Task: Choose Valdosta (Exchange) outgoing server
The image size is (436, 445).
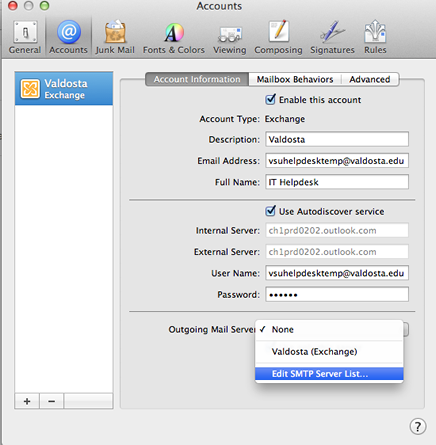Action: tap(329, 352)
